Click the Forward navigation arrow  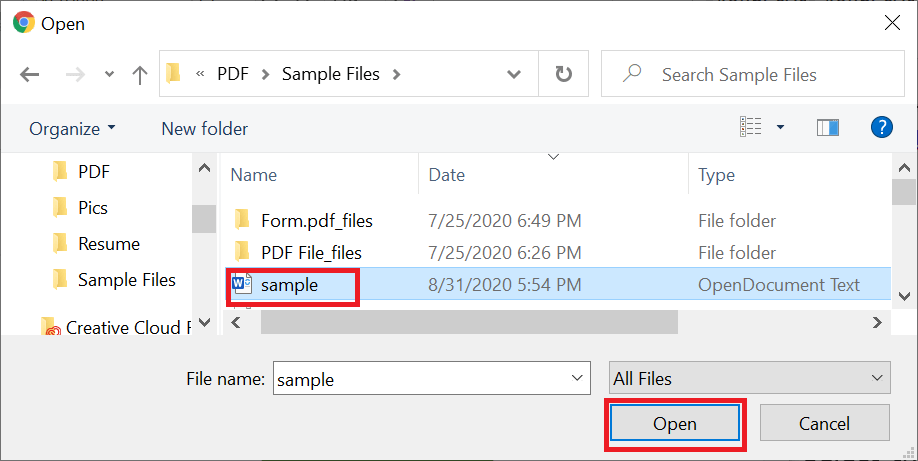(x=75, y=74)
